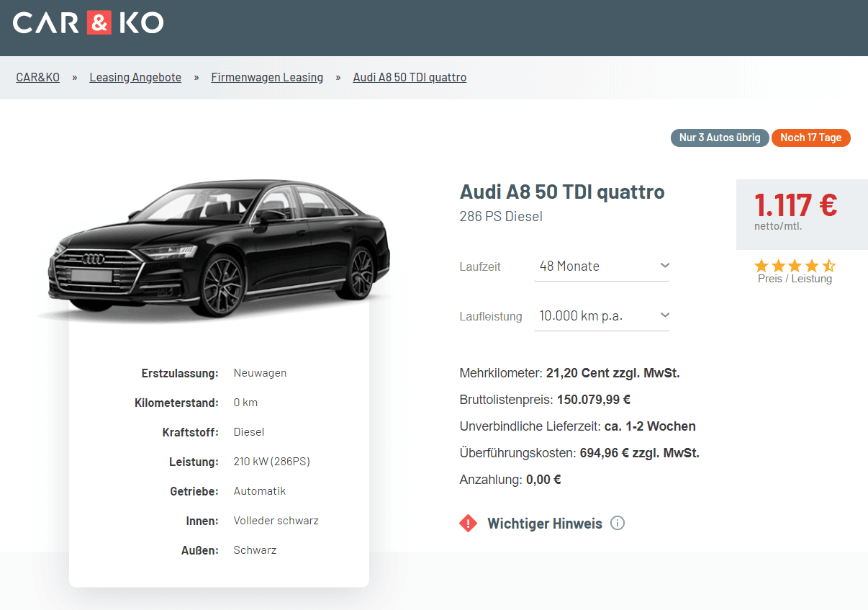868x610 pixels.
Task: Click the black Audi A8 car image
Action: 220,248
